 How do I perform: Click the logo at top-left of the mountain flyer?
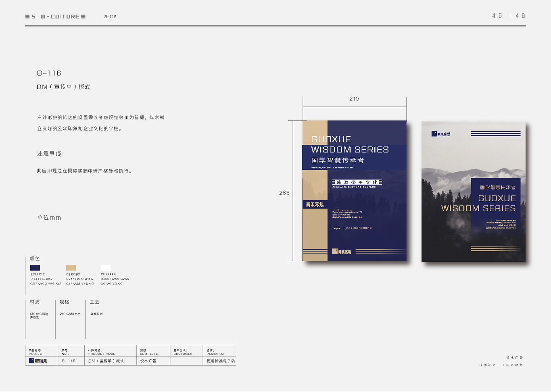[x=440, y=133]
